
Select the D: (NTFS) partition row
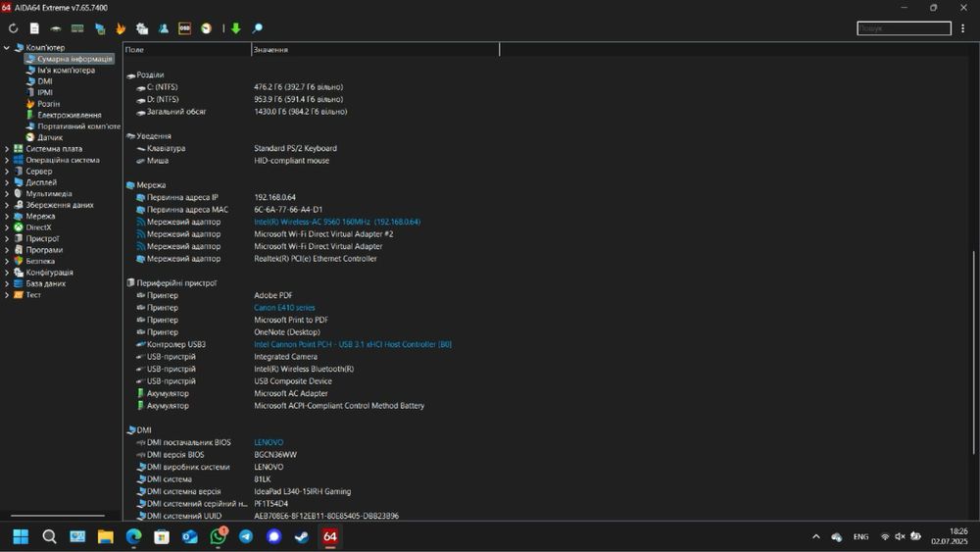(312, 99)
